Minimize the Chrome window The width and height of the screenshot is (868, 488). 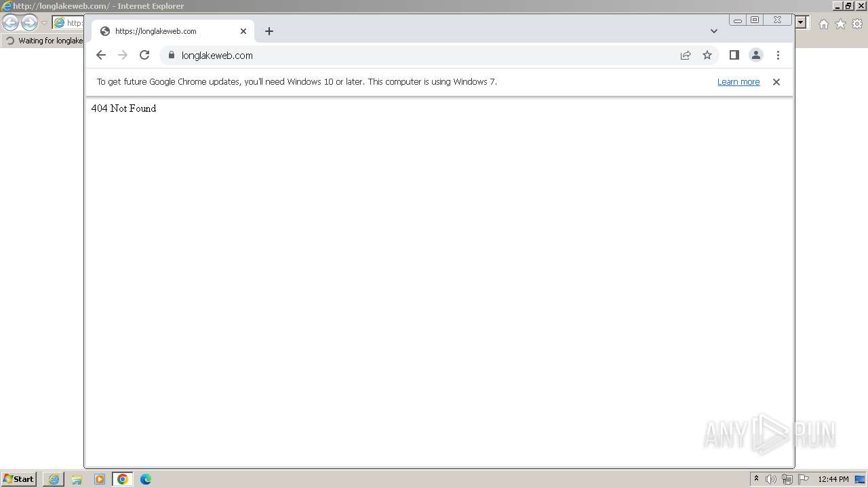click(738, 20)
